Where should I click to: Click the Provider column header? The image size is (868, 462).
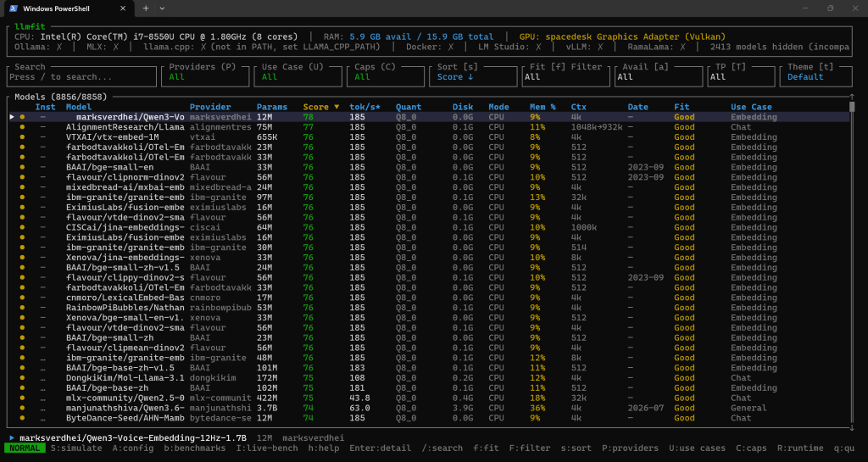pos(210,107)
